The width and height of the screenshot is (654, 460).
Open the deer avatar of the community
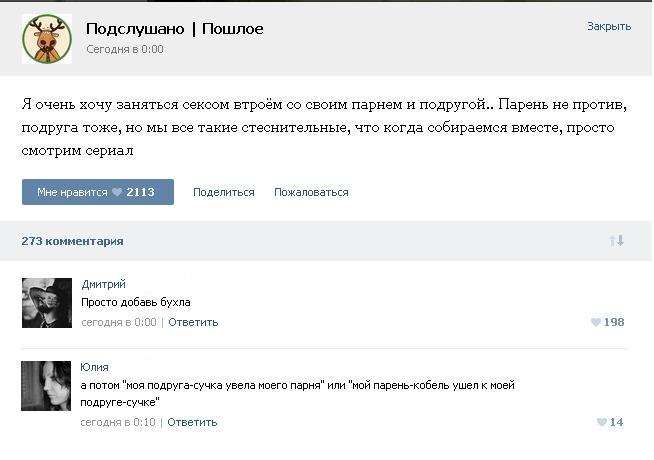pos(47,39)
